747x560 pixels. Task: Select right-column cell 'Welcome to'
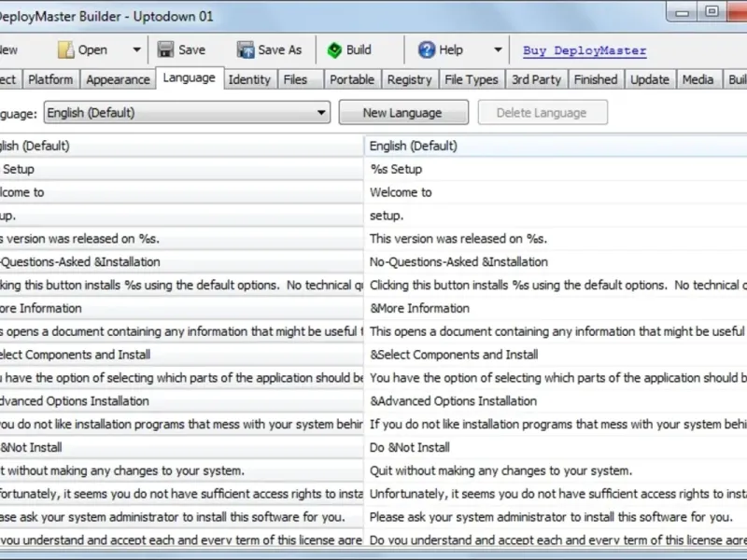click(556, 192)
